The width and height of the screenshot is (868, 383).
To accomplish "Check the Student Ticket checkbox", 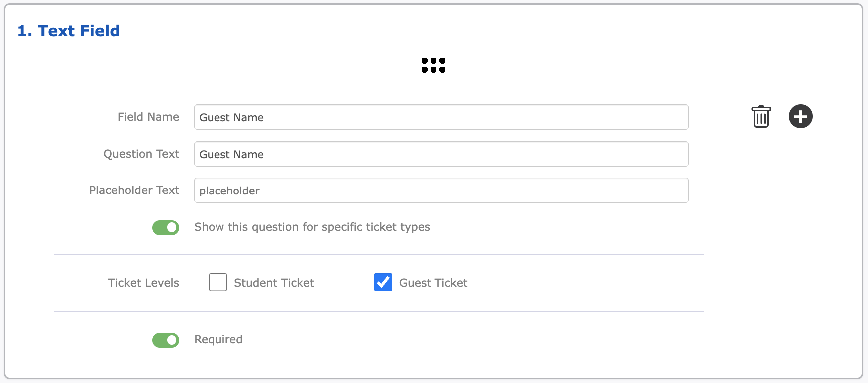I will point(218,282).
